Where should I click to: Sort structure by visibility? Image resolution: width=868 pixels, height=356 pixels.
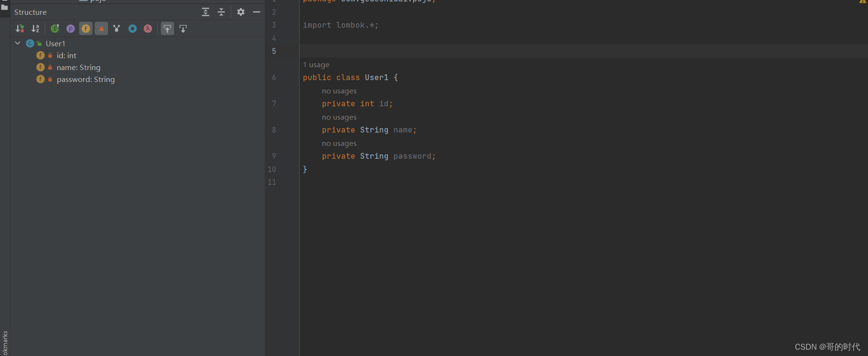click(20, 29)
